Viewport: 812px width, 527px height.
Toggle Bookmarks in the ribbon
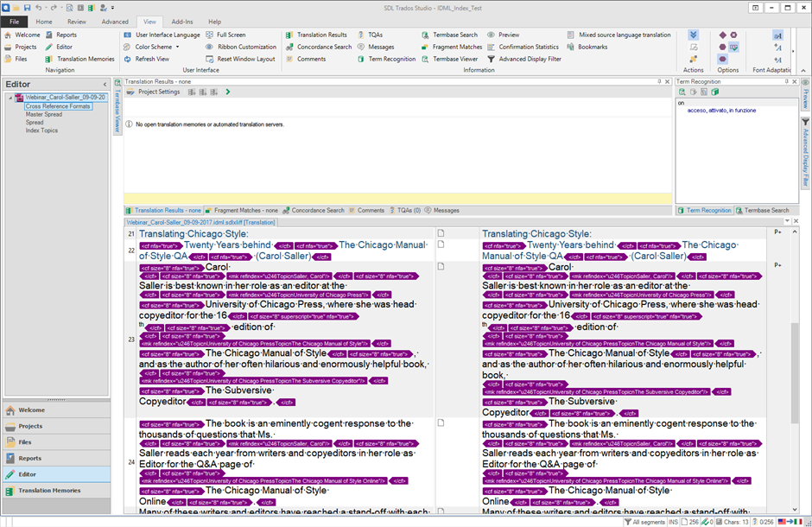(587, 47)
